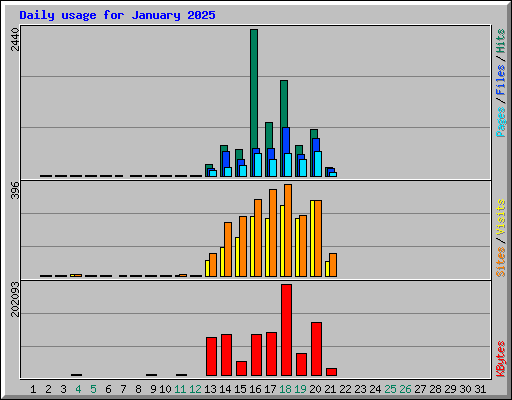
Task: Click the tall green Hits bar for day 16
Action: pos(254,89)
